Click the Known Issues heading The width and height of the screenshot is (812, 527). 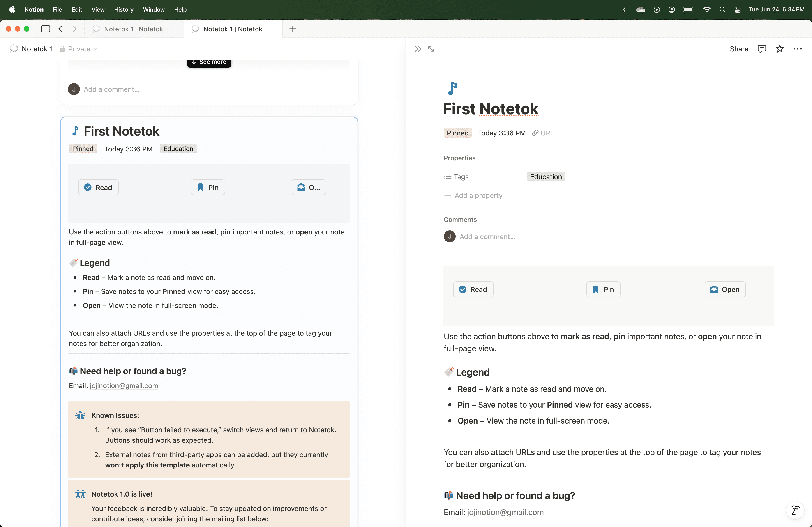[115, 415]
